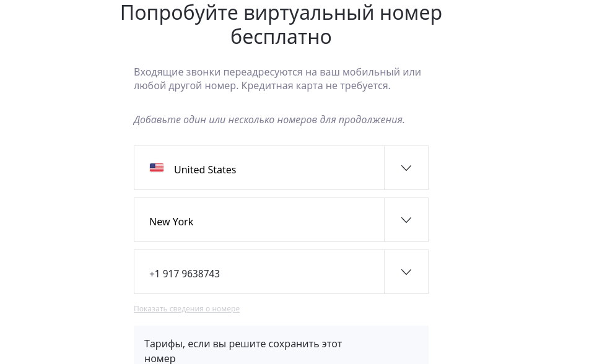Click the 'Тарифы, если вы решите сохранить' text

point(243,344)
